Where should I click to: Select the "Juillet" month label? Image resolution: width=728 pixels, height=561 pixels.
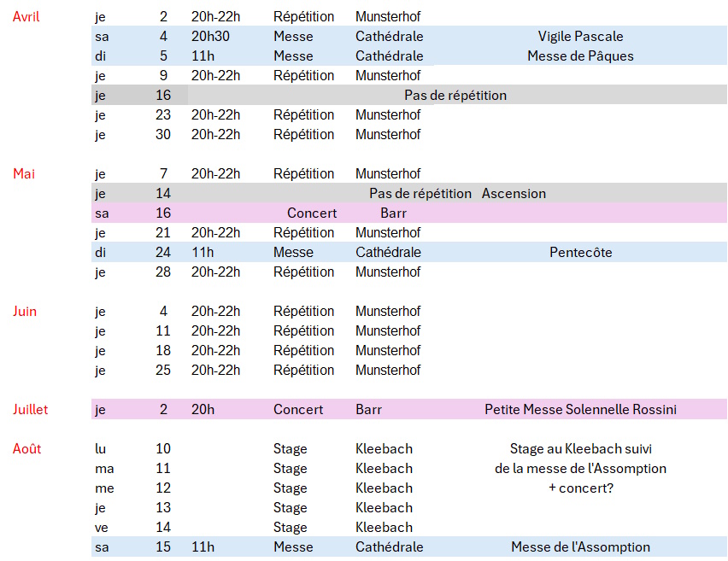(31, 410)
